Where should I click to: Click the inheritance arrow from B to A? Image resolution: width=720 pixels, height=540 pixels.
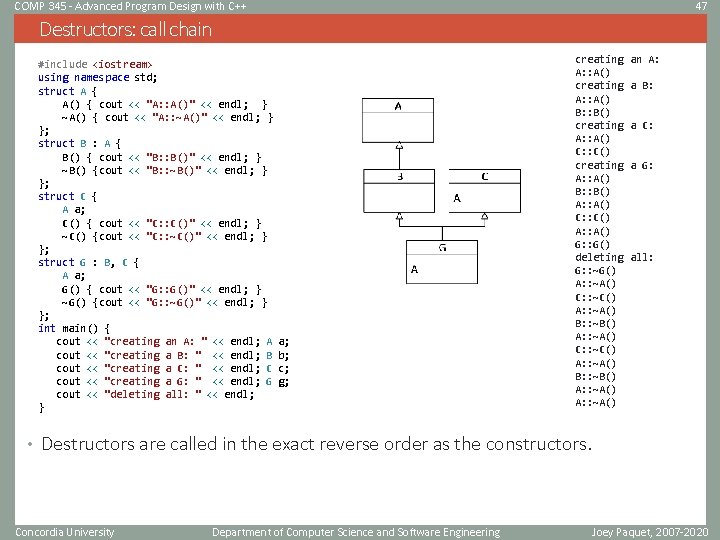(x=399, y=156)
